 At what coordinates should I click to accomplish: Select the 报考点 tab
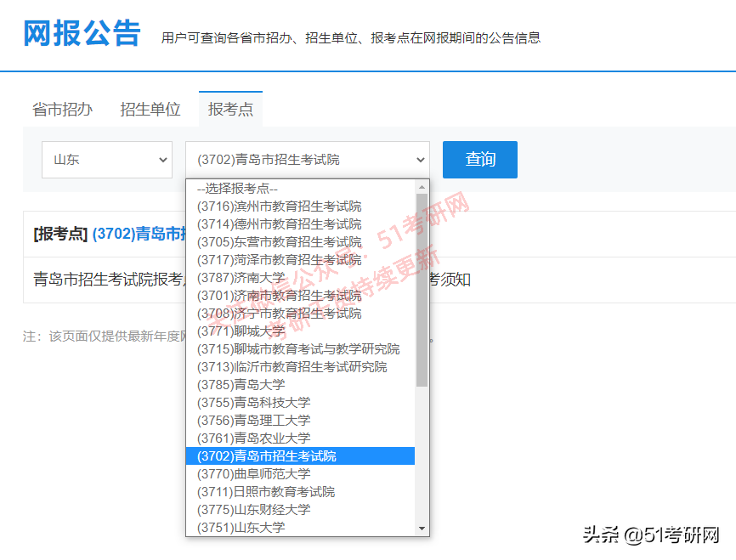[230, 110]
